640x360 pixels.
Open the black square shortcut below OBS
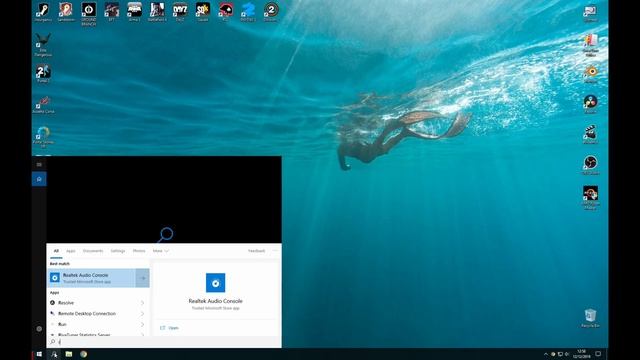tap(591, 198)
